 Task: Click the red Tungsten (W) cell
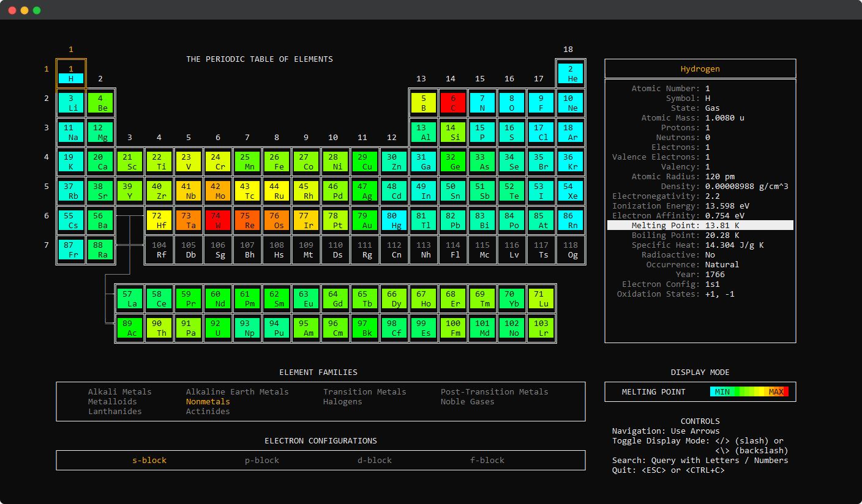(x=218, y=220)
